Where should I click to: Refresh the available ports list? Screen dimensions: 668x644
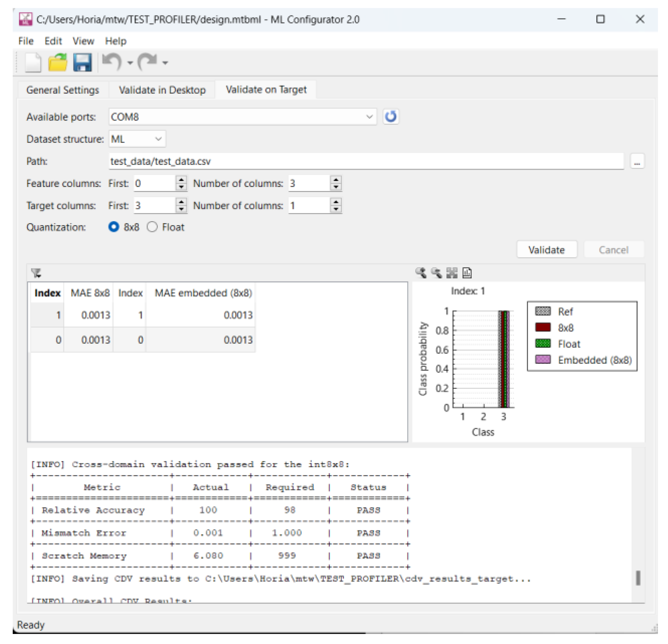(x=390, y=117)
